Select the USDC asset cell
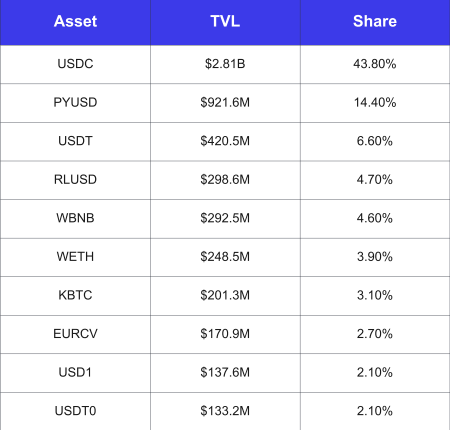Viewport: 450px width, 430px height. [x=75, y=64]
